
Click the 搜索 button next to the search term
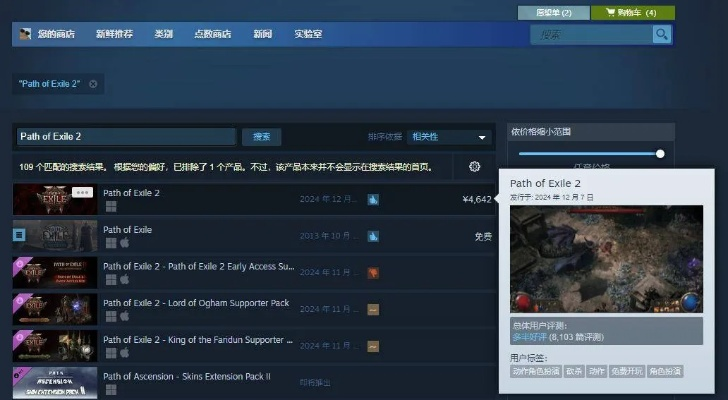261,137
